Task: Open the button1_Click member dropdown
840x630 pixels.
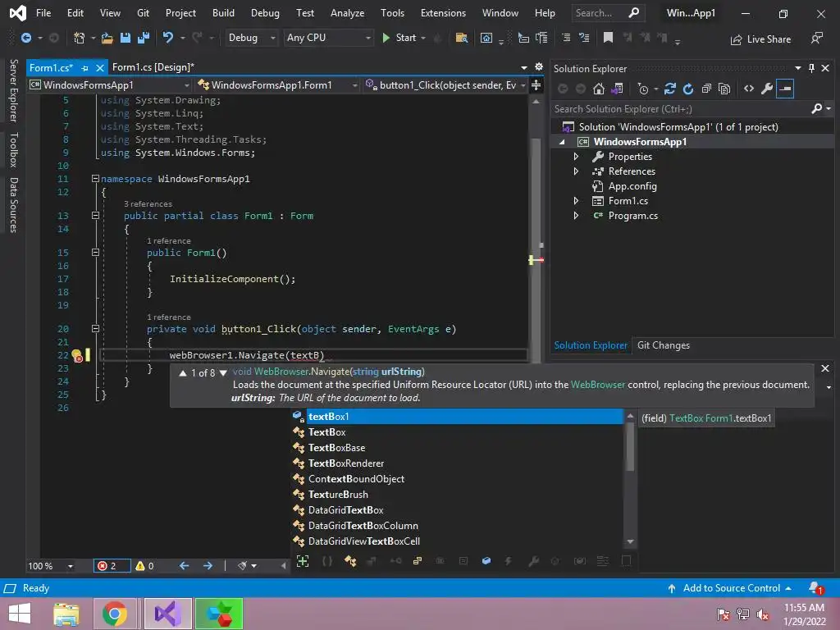Action: (x=445, y=84)
